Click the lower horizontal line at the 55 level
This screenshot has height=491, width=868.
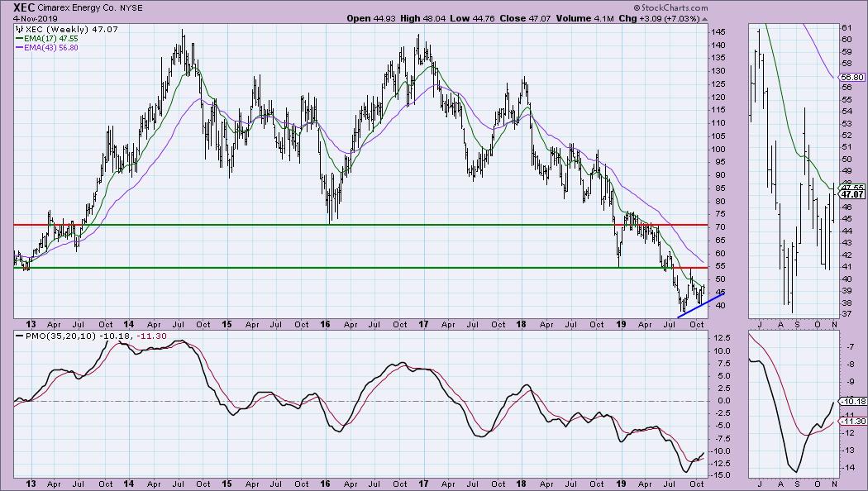pyautogui.click(x=360, y=268)
